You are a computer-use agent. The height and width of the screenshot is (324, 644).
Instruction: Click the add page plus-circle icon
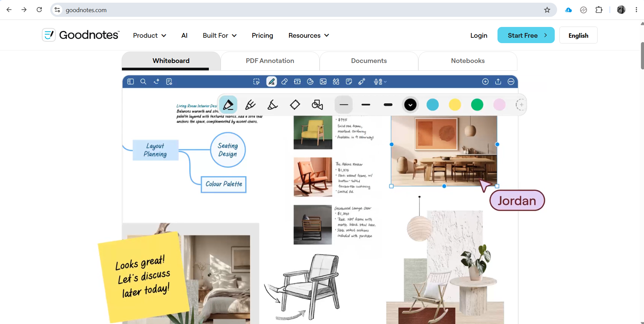pyautogui.click(x=485, y=82)
